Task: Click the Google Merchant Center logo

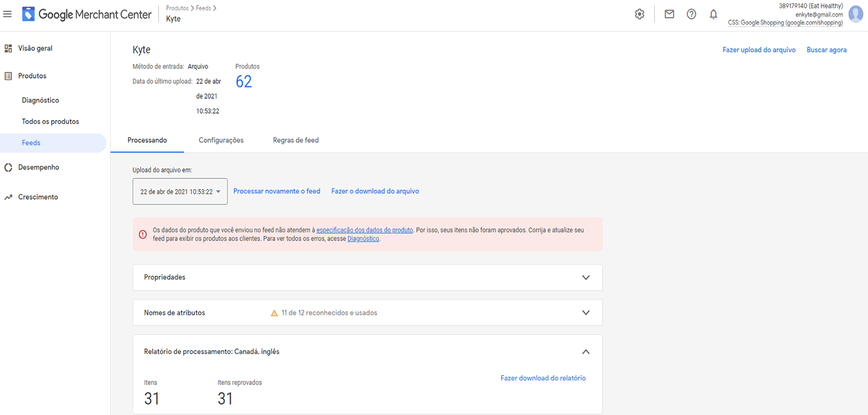Action: pyautogui.click(x=87, y=14)
